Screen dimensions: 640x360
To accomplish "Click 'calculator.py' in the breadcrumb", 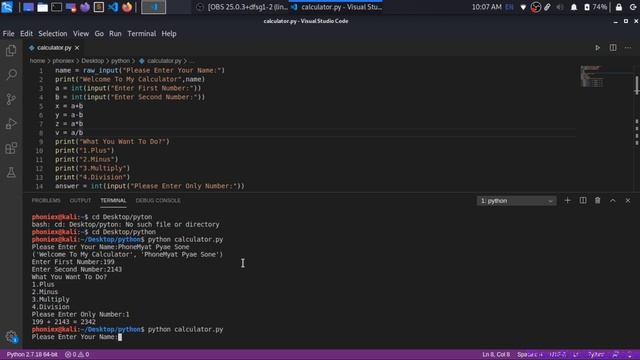I will pos(164,61).
